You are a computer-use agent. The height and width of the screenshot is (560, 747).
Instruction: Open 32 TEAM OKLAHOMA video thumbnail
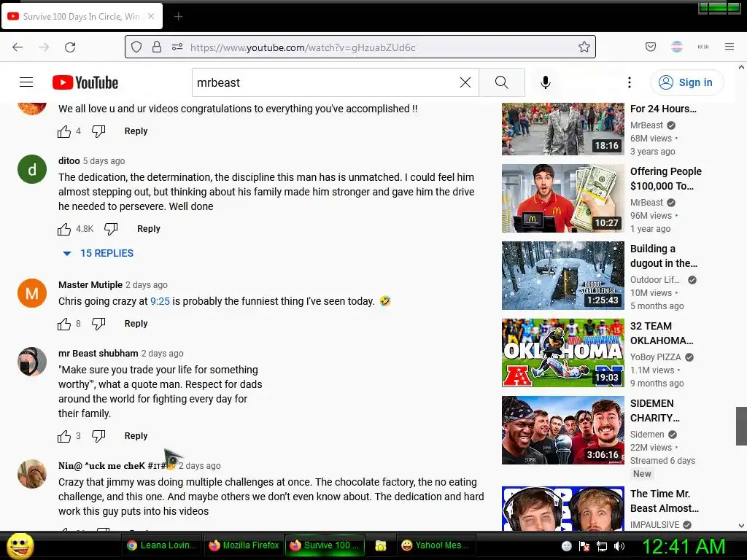[562, 353]
